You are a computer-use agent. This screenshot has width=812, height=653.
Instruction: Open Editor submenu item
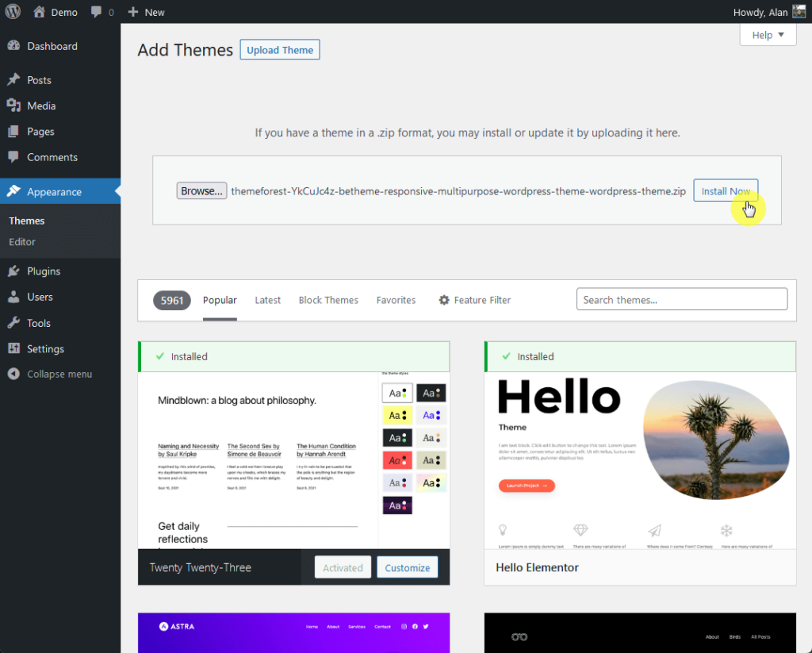point(21,241)
